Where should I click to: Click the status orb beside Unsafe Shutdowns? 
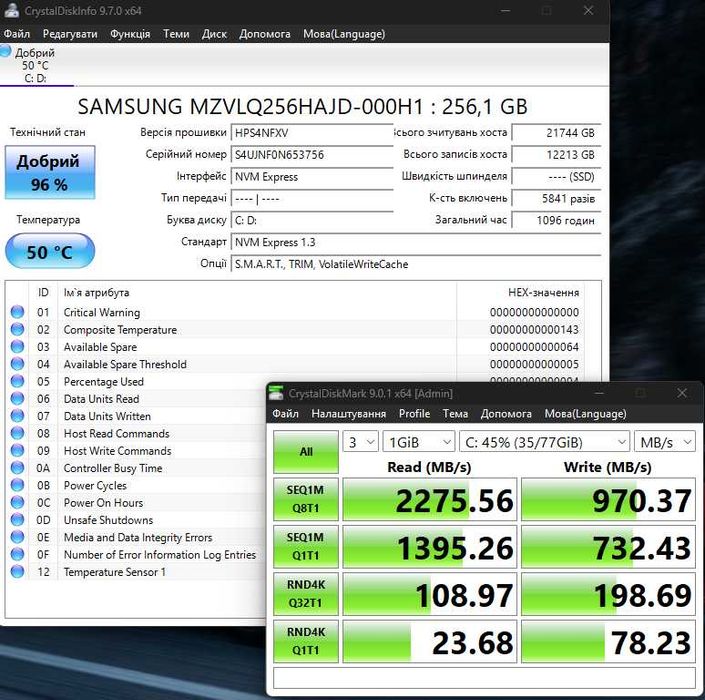click(17, 519)
